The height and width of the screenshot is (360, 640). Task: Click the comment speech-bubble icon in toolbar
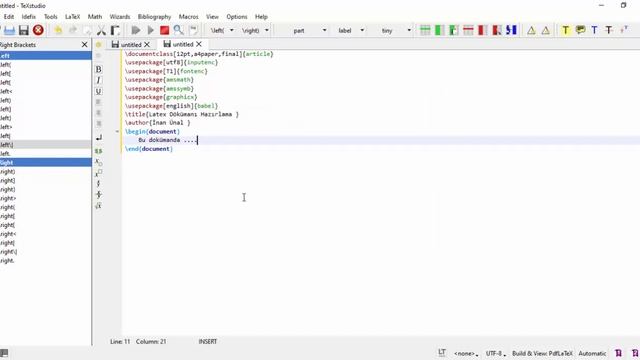[x=580, y=30]
